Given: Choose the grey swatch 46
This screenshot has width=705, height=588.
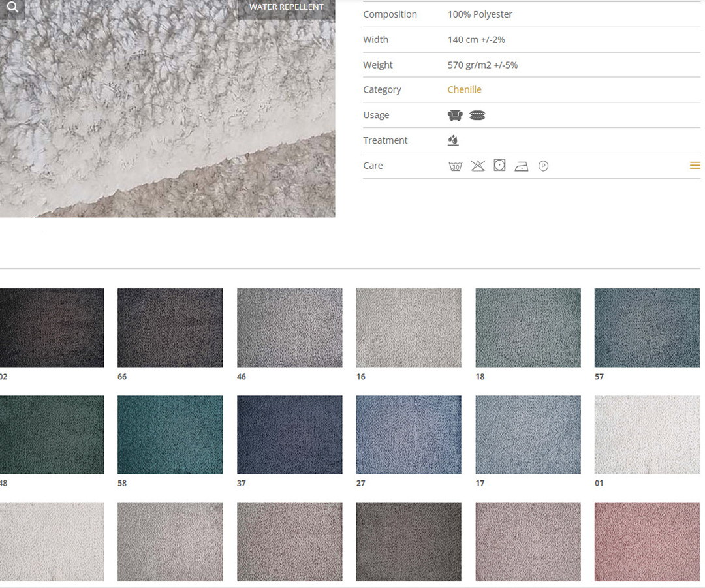Looking at the screenshot, I should 289,328.
